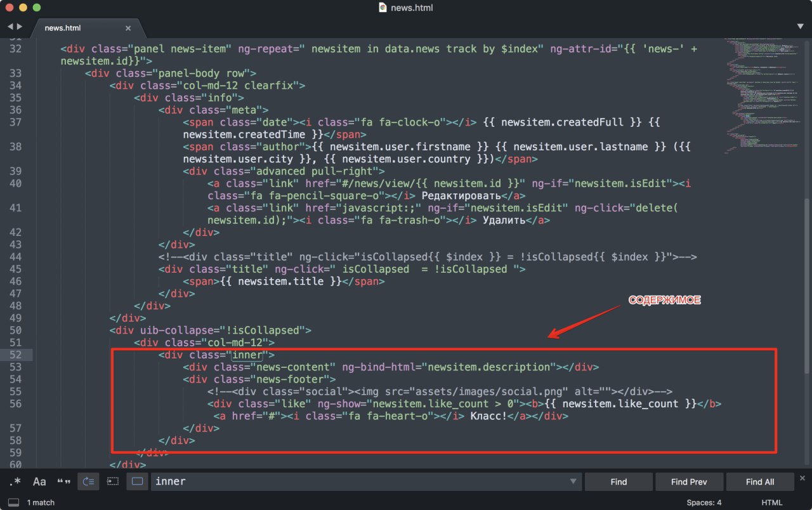The height and width of the screenshot is (510, 812).
Task: Click line number 56 in the gutter
Action: click(x=16, y=403)
